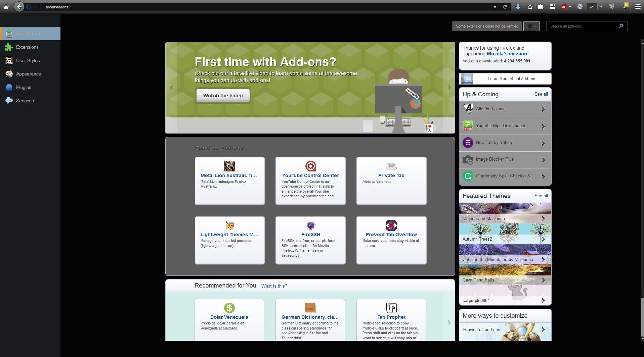The height and width of the screenshot is (357, 644).
Task: Open the Stylish S icon in toolbar
Action: point(580,7)
